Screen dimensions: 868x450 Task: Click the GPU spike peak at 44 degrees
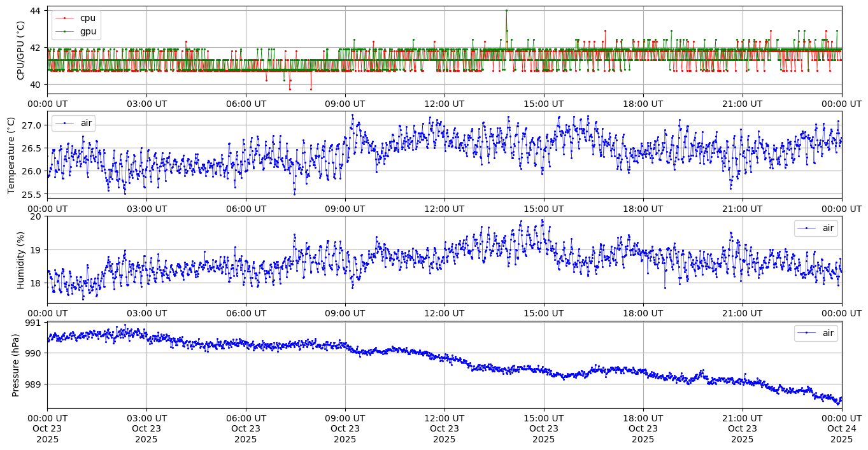[x=506, y=10]
